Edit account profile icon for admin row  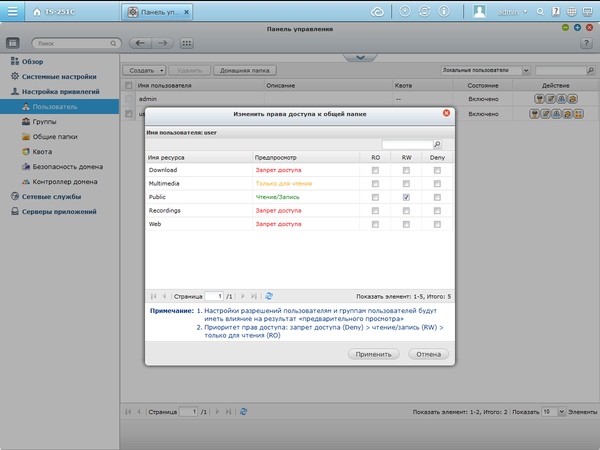click(550, 99)
